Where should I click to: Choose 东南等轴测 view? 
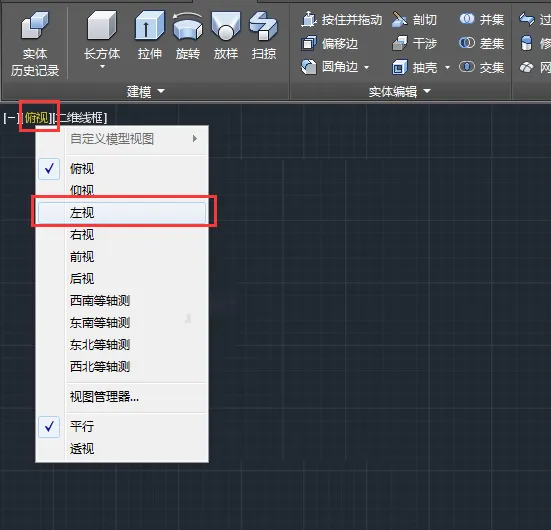click(x=122, y=323)
